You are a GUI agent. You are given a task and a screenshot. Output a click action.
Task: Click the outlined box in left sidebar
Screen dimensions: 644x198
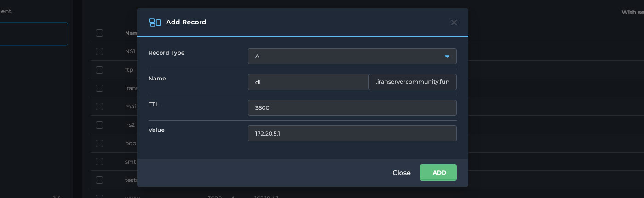coord(34,34)
